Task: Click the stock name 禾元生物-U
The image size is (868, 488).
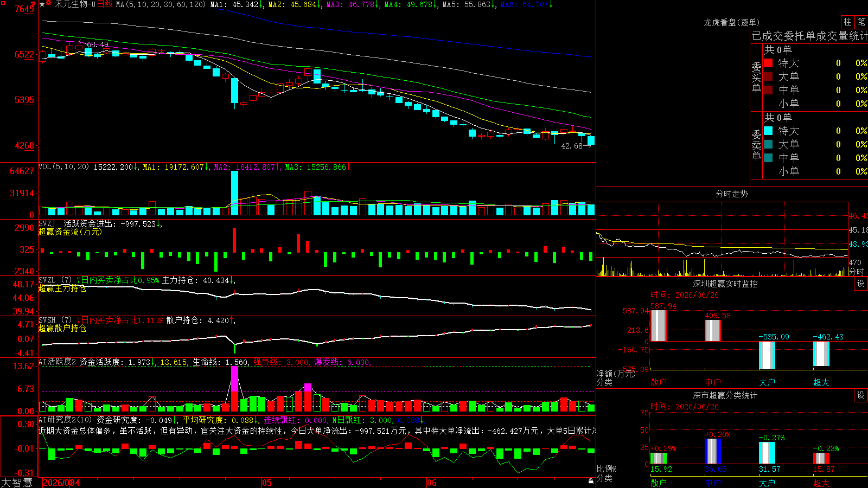Action: coord(75,4)
